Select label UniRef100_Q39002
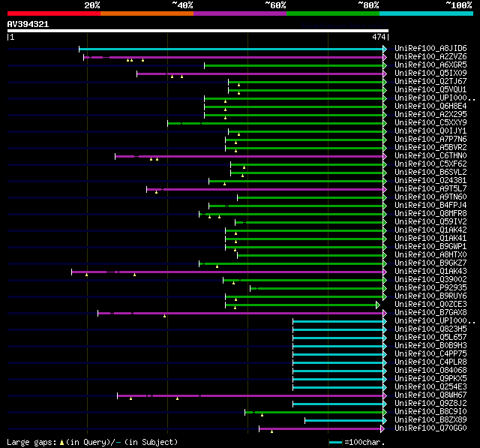Image resolution: width=480 pixels, height=448 pixels. click(430, 280)
